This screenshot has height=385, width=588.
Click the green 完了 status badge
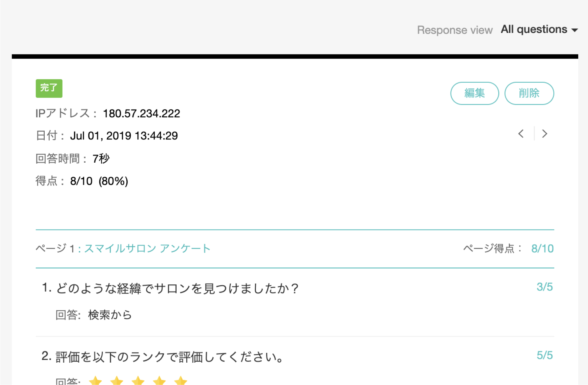tap(49, 88)
